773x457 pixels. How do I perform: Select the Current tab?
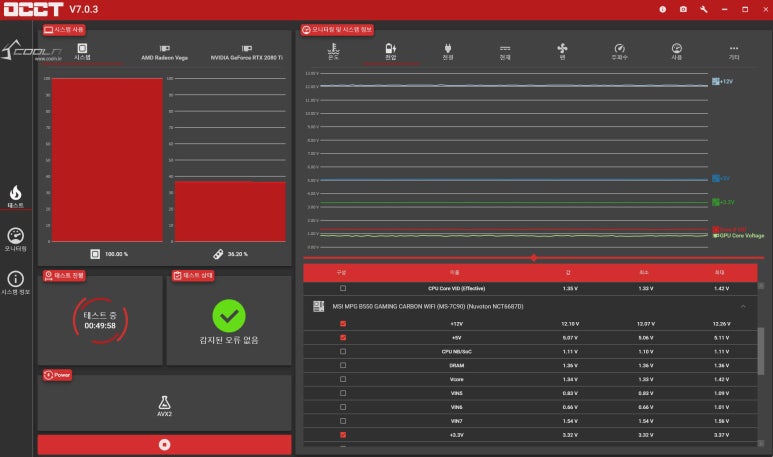point(505,52)
